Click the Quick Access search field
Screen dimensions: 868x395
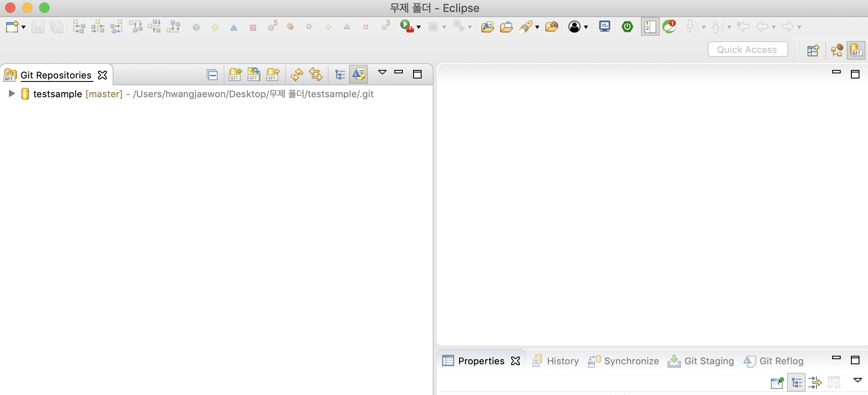748,49
